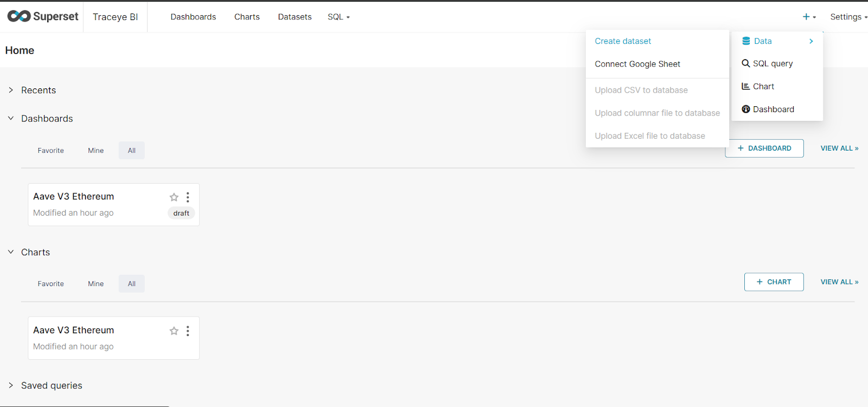
Task: Expand the Recents section
Action: tap(11, 90)
